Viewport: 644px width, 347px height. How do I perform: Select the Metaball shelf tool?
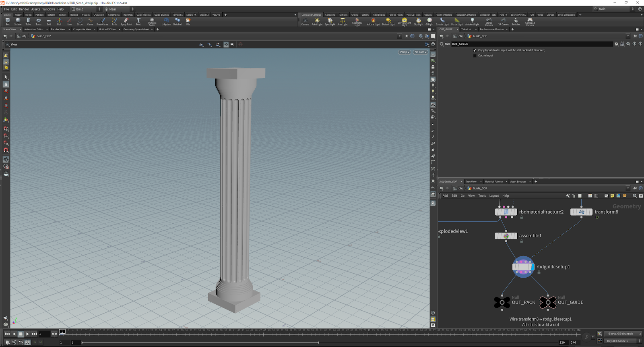point(178,21)
